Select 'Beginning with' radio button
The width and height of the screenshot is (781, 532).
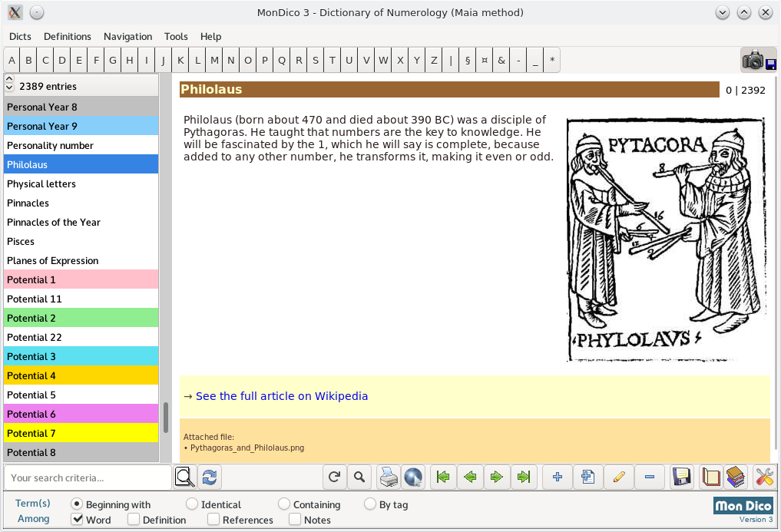click(x=76, y=504)
